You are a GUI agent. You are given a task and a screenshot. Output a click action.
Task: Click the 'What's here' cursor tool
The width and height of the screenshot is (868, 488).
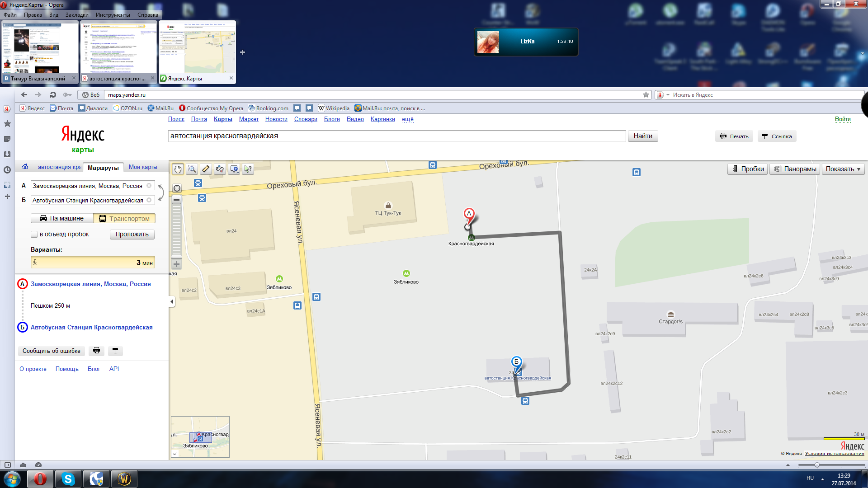(248, 169)
